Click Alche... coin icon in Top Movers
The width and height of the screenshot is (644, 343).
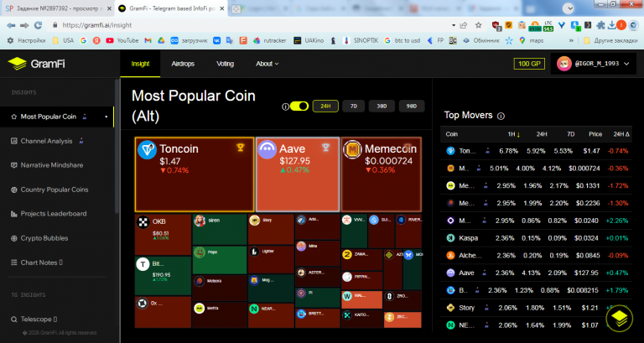451,256
